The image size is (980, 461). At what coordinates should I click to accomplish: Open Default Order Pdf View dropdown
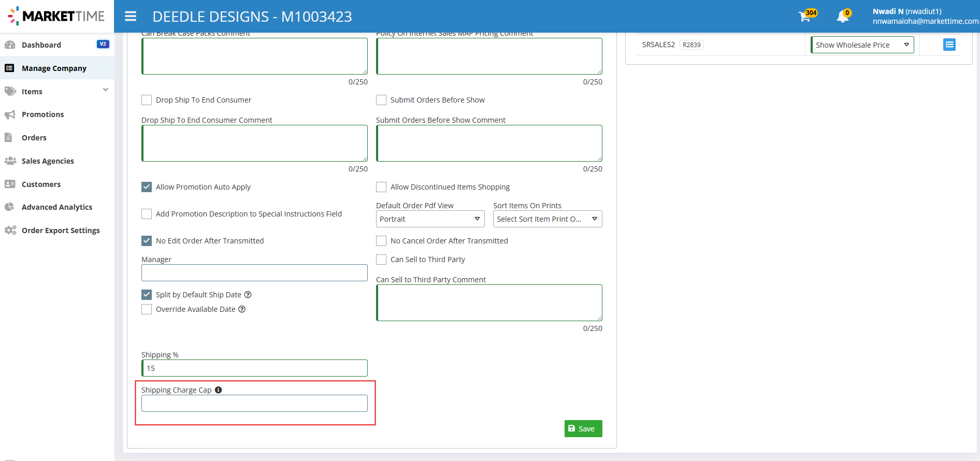(430, 219)
